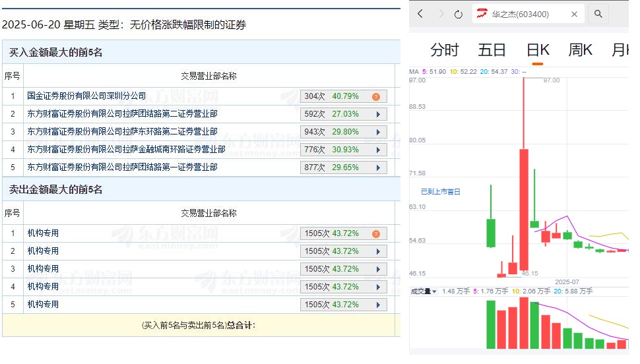Screen dimensions: 640x364
Task: Expand details arrow for 592次 27.03%
Action: [378, 114]
